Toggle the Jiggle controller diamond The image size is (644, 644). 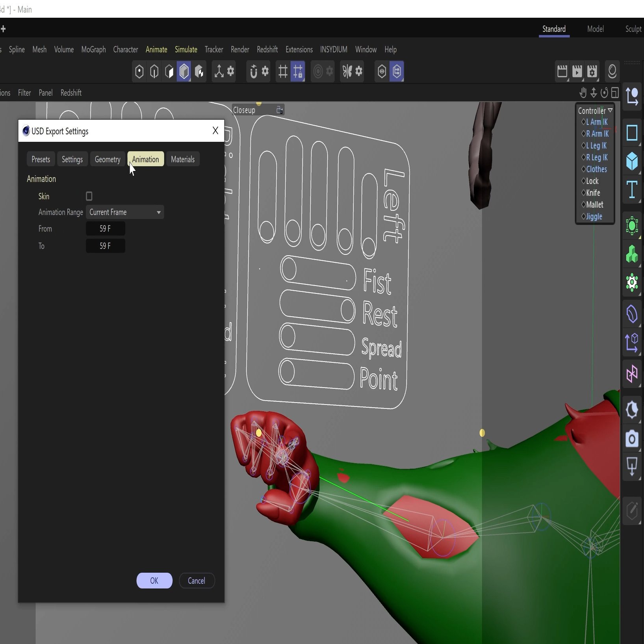[x=584, y=217]
